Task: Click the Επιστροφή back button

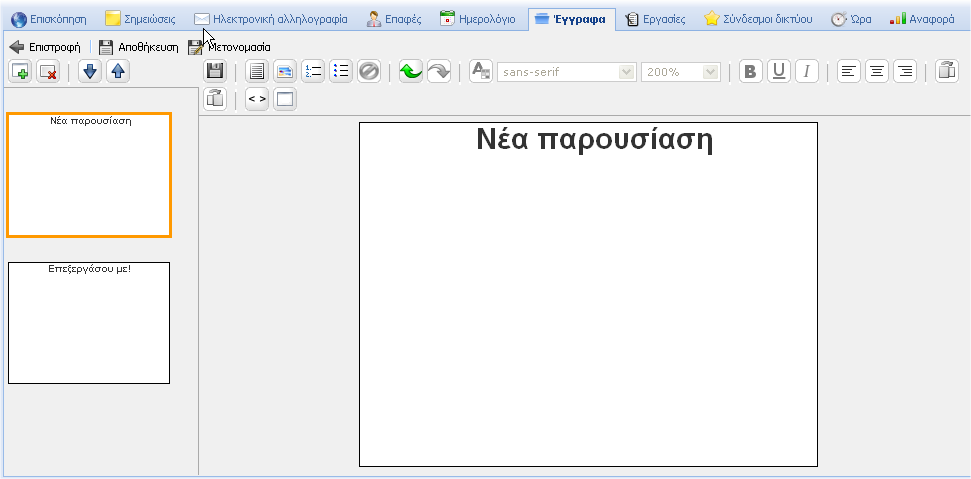Action: coord(45,46)
